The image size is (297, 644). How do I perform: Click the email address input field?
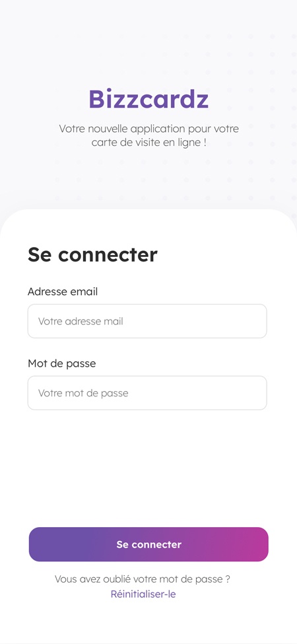tap(147, 321)
